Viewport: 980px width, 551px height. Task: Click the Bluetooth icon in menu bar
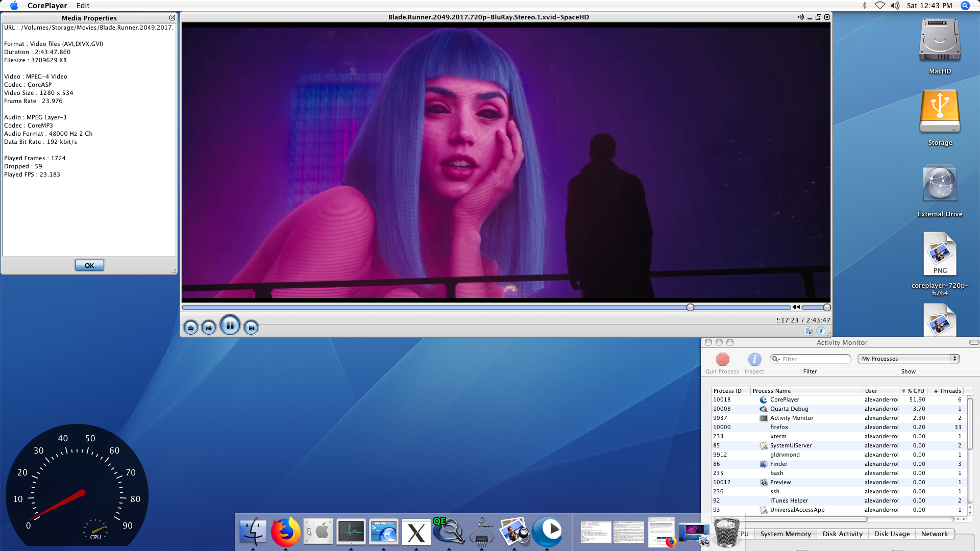click(864, 6)
